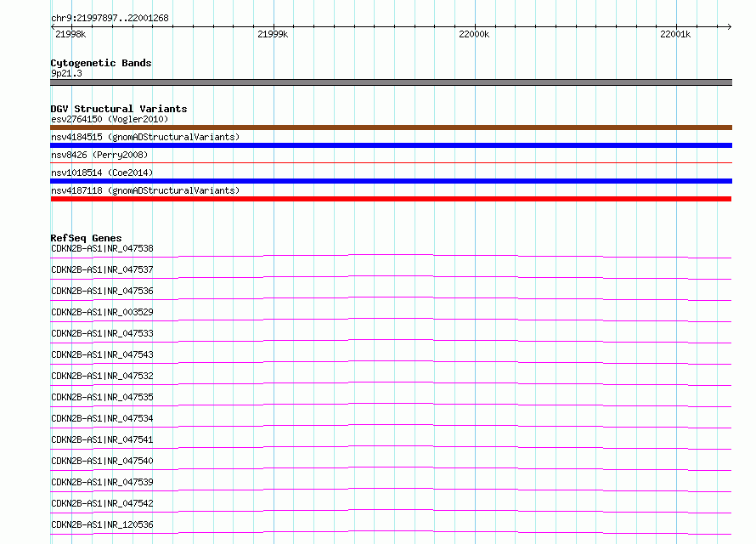Screen dimensions: 756x544
Task: Open the DGV Structural Variants track title
Action: coord(119,109)
